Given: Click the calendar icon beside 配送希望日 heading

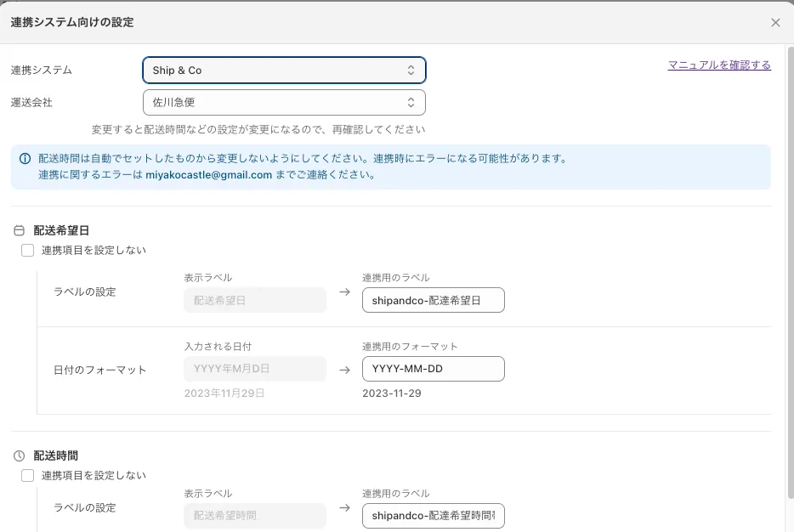Looking at the screenshot, I should coord(19,230).
